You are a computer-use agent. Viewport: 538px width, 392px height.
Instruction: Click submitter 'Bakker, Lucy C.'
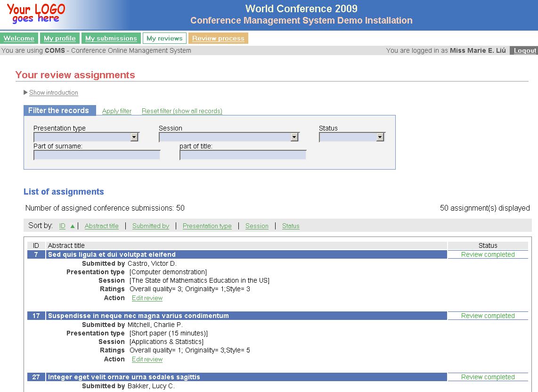click(151, 386)
